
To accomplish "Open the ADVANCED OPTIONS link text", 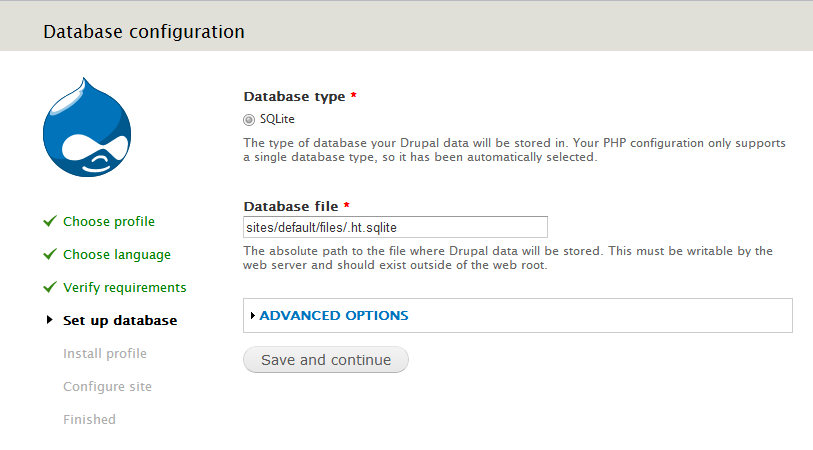I will click(333, 316).
